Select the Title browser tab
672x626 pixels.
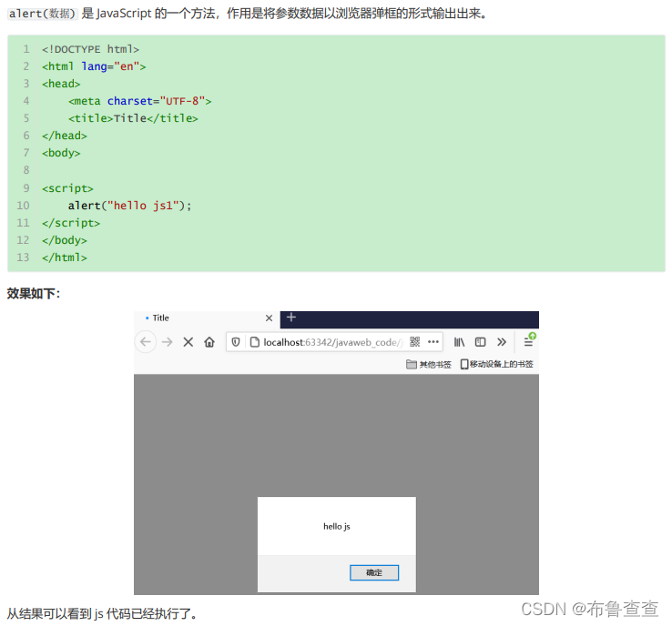pos(207,319)
